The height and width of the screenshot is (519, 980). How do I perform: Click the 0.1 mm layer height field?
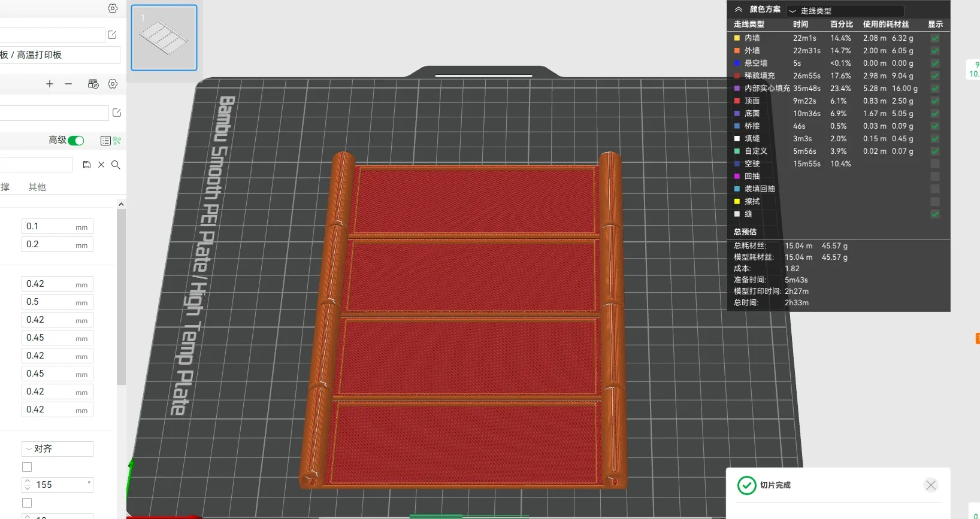pos(58,226)
